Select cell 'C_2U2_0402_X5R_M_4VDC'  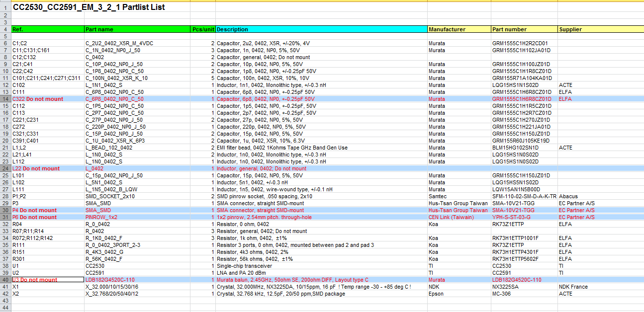pos(137,43)
